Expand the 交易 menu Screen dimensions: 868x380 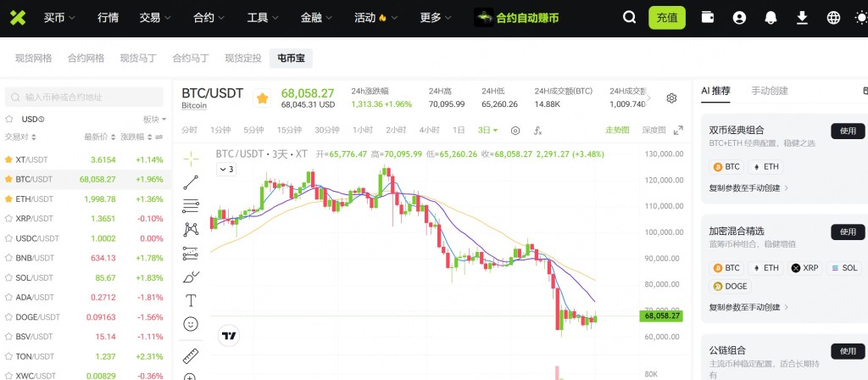tap(155, 18)
